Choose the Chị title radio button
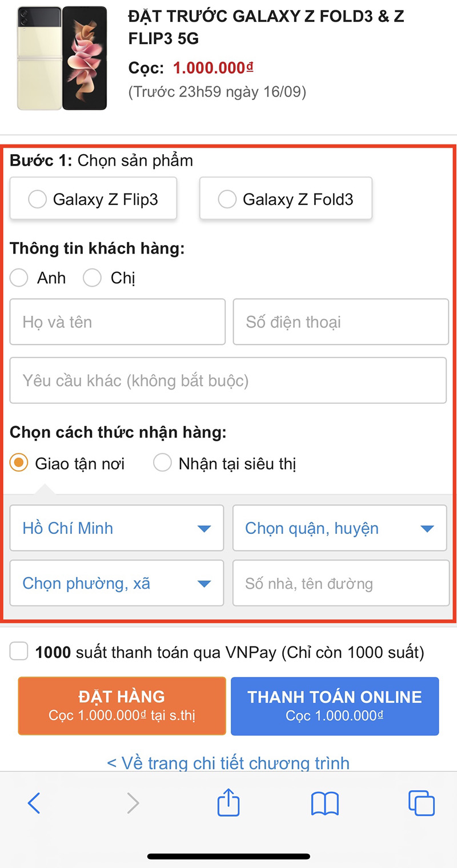 tap(93, 278)
